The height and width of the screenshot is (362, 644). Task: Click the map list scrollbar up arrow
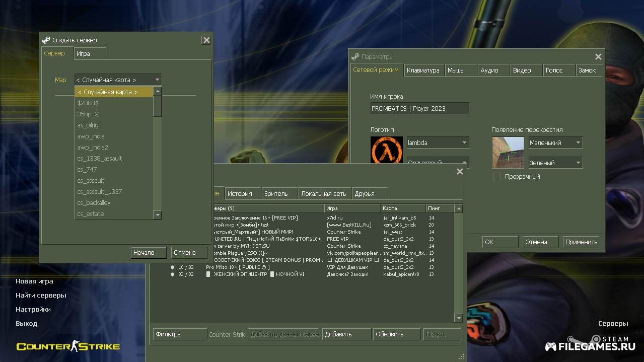[158, 91]
